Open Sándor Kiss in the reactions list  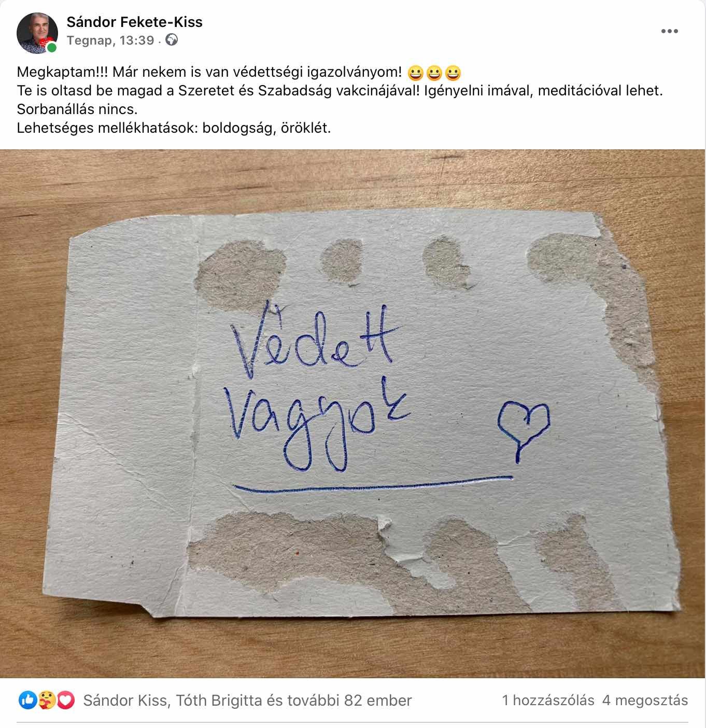[x=125, y=701]
